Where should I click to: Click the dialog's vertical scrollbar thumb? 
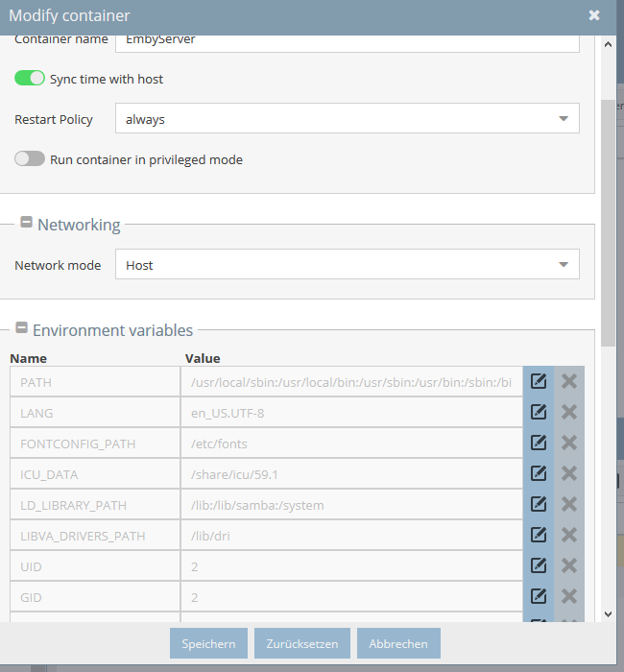[x=608, y=223]
